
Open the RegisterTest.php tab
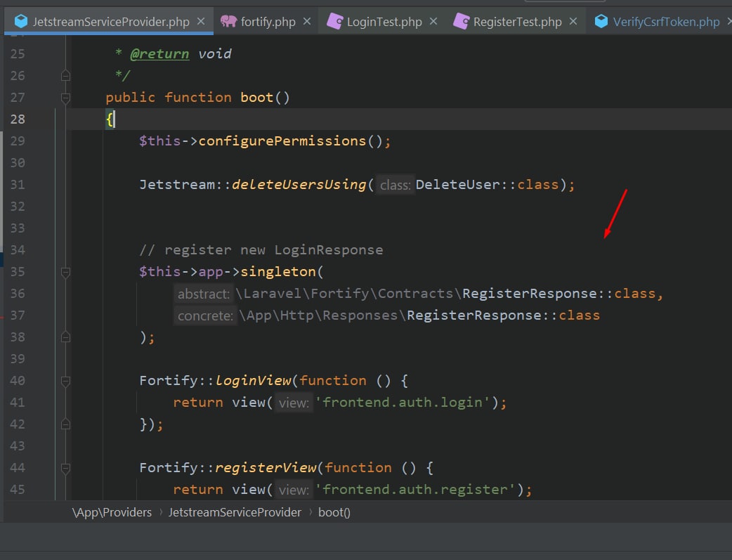(517, 22)
